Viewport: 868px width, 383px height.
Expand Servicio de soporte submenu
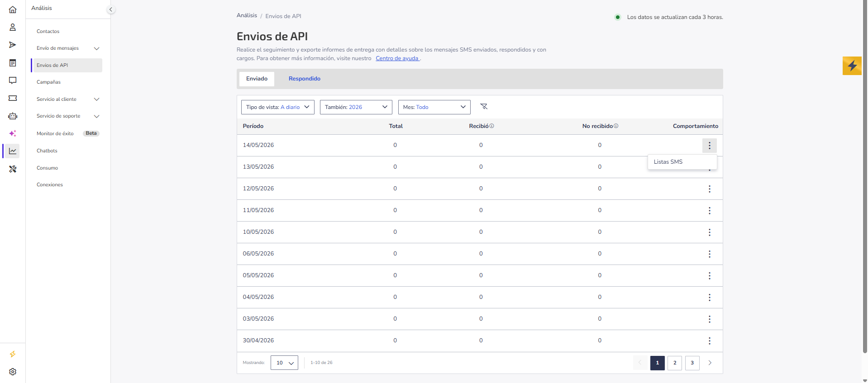tap(96, 116)
